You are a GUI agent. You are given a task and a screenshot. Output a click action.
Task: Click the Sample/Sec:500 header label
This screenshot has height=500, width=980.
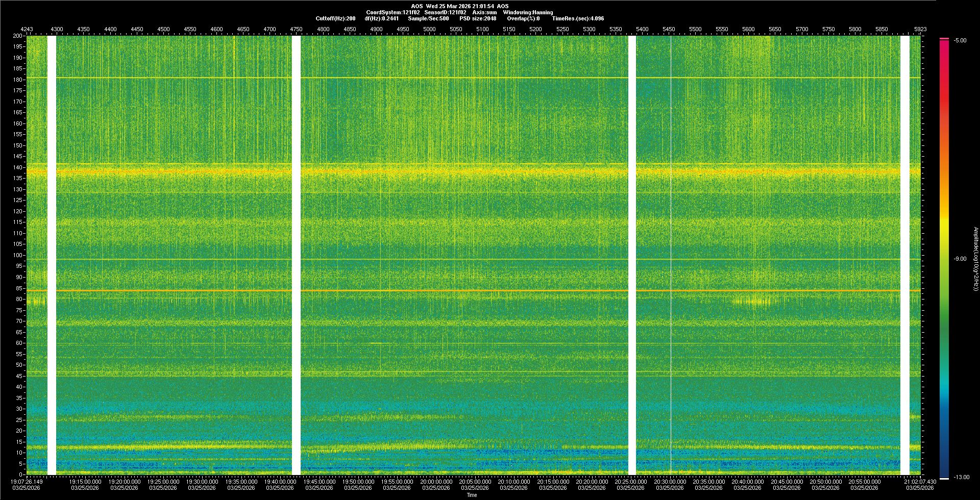pos(428,18)
